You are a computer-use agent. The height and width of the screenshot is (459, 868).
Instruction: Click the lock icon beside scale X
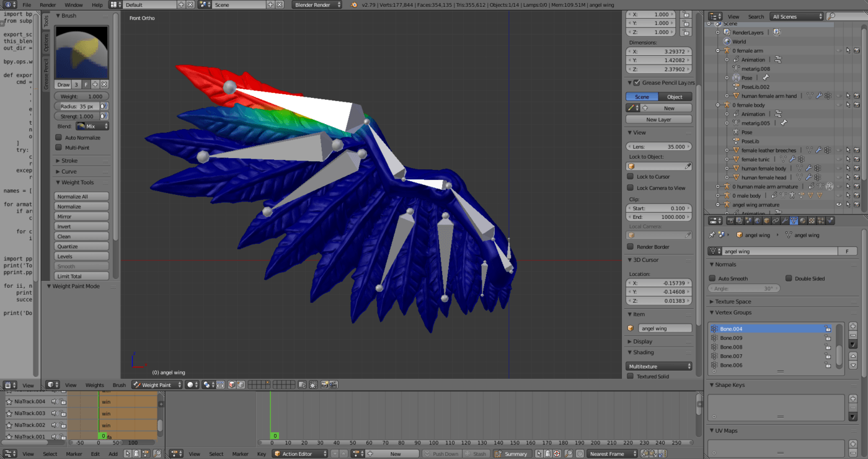pyautogui.click(x=685, y=14)
